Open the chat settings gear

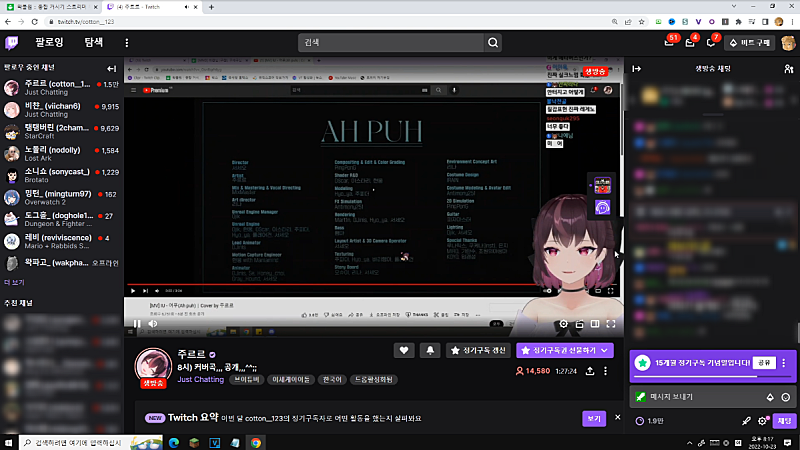(x=762, y=421)
